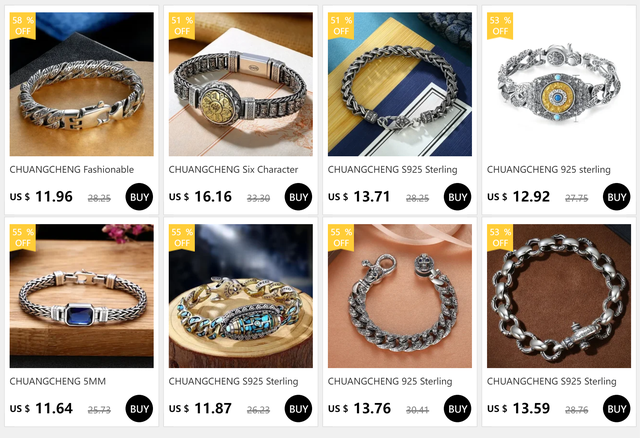Click BUY button for the $13.71 bracelet
This screenshot has width=640, height=438.
[458, 197]
